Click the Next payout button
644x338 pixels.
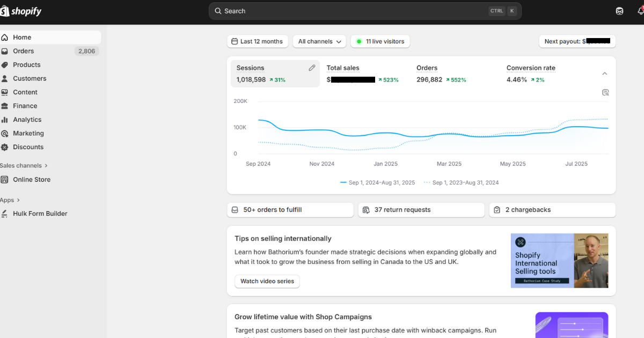(577, 41)
